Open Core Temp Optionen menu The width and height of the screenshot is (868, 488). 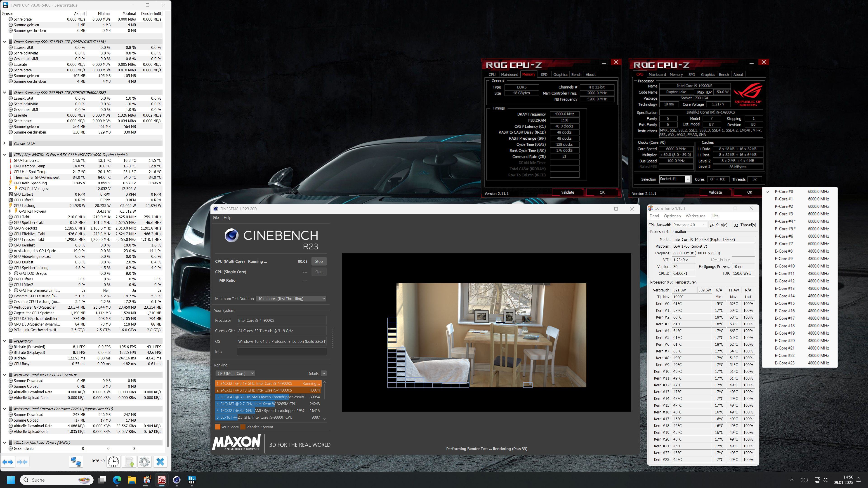point(672,216)
